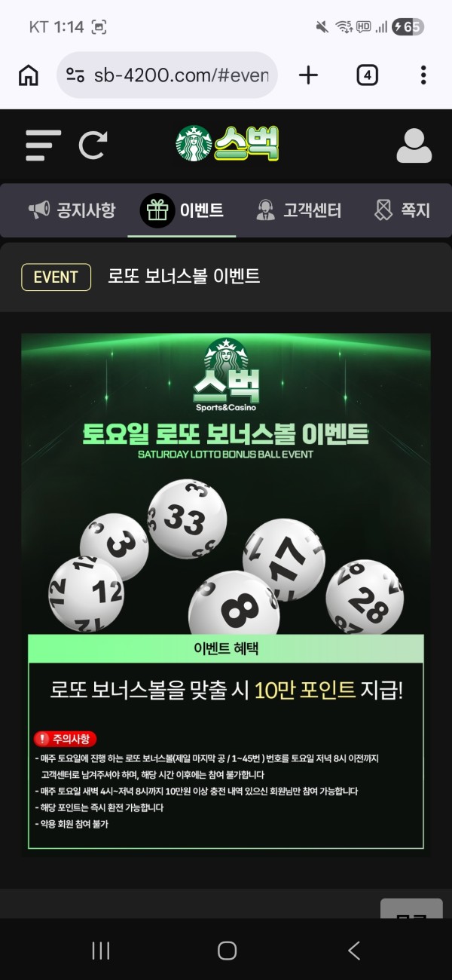Switch to 공지사항 tab
This screenshot has width=452, height=980.
pyautogui.click(x=72, y=210)
